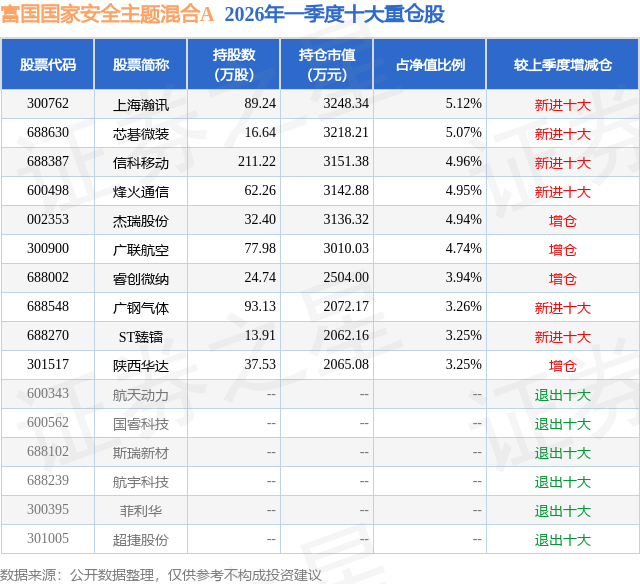640x584 pixels.
Task: Click 增仓 in the 陕西华达 row
Action: (563, 366)
